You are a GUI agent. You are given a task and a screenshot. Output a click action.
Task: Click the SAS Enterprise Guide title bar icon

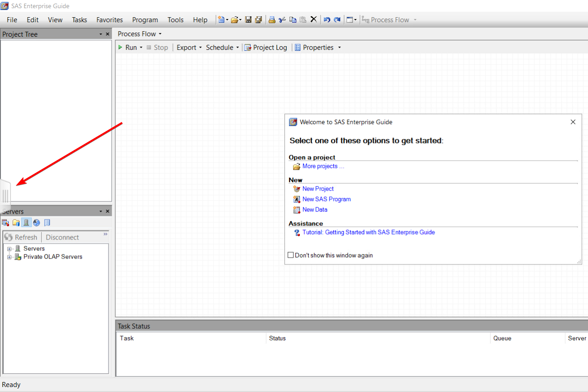coord(5,6)
